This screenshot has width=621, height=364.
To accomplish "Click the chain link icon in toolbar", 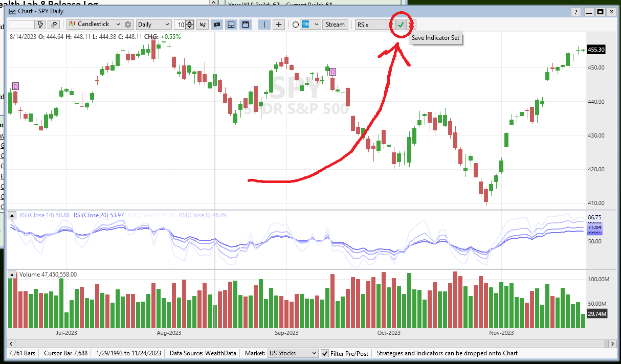I will click(54, 24).
